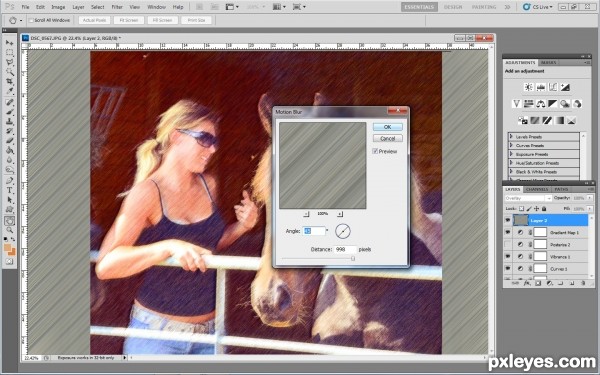Click the Fit Screen button
The width and height of the screenshot is (600, 375).
pyautogui.click(x=129, y=20)
